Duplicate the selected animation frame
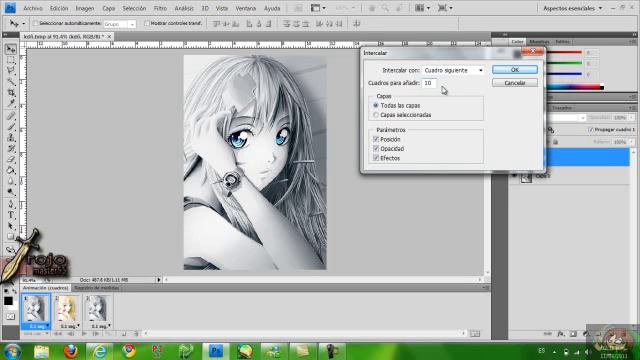 124,334
